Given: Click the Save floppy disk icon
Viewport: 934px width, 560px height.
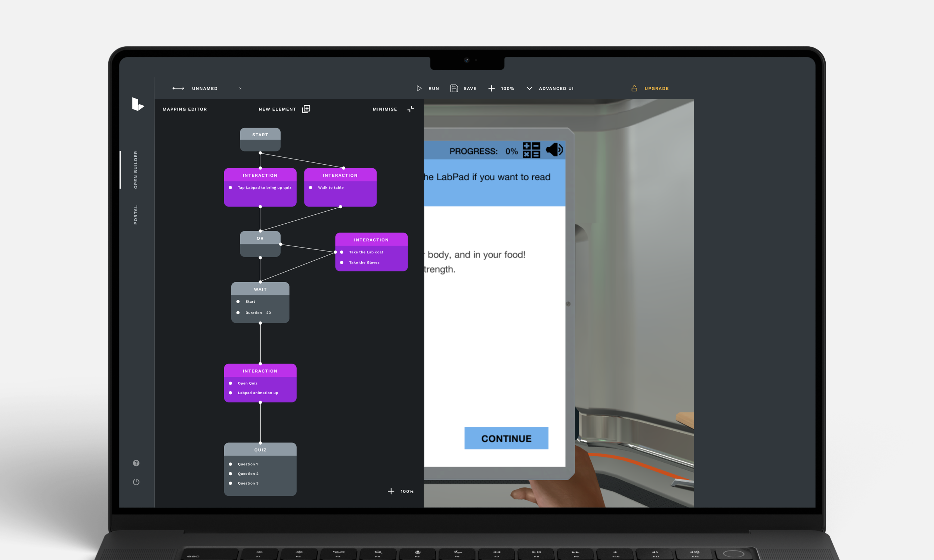Looking at the screenshot, I should 454,88.
